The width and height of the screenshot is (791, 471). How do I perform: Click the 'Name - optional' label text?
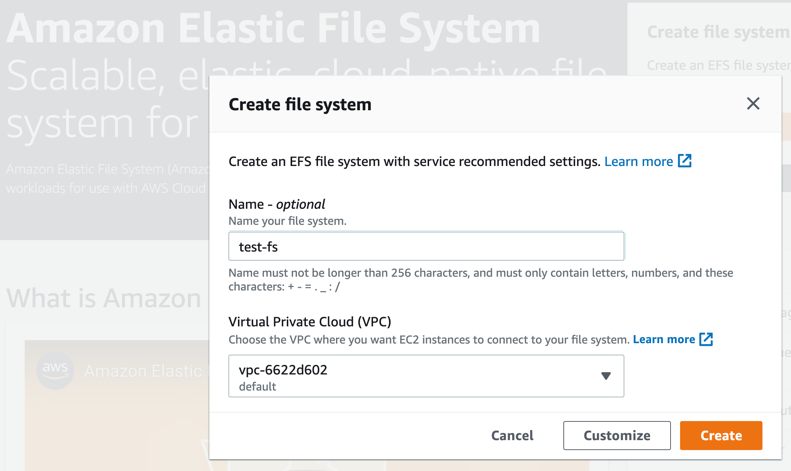276,204
